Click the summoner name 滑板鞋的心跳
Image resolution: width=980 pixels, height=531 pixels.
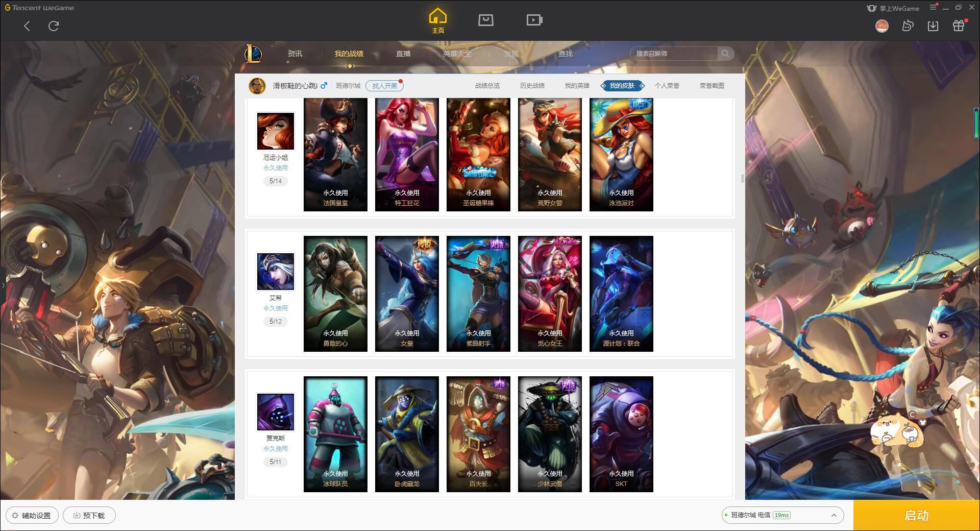point(295,86)
